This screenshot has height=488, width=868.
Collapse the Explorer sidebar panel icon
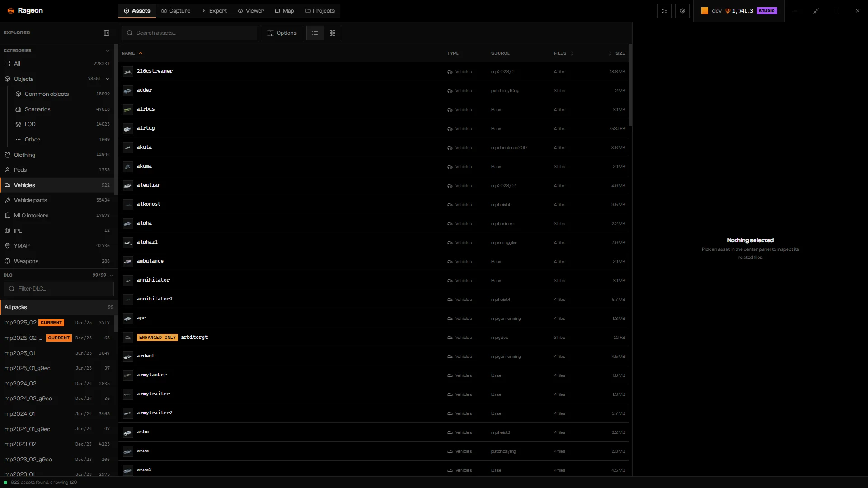point(107,33)
